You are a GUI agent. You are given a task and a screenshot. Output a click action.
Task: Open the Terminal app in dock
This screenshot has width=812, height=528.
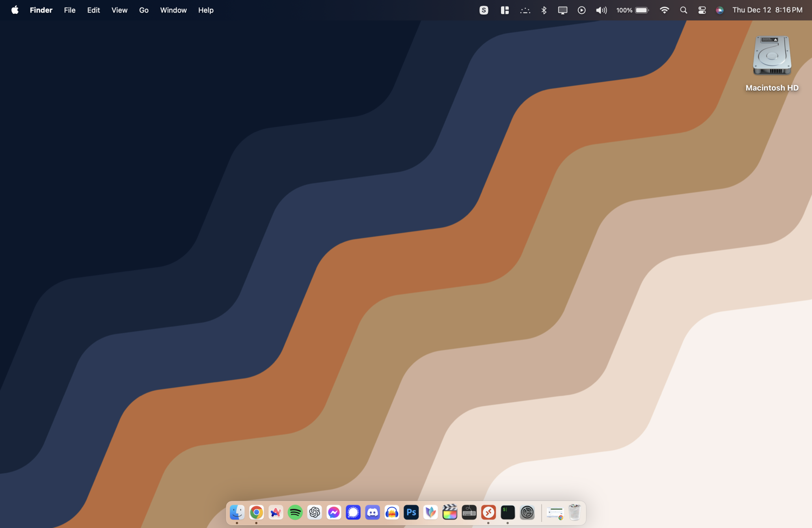coord(508,513)
